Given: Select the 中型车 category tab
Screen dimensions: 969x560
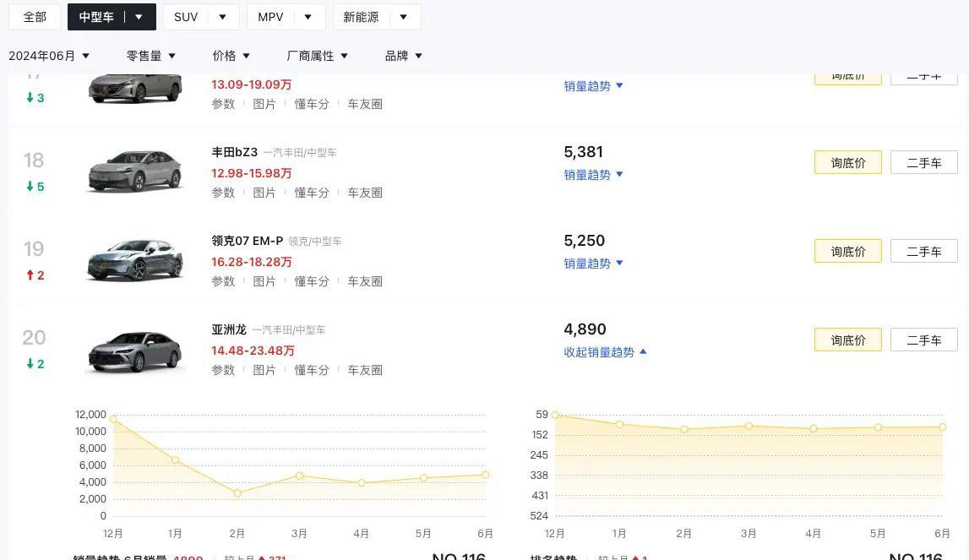Looking at the screenshot, I should (96, 17).
